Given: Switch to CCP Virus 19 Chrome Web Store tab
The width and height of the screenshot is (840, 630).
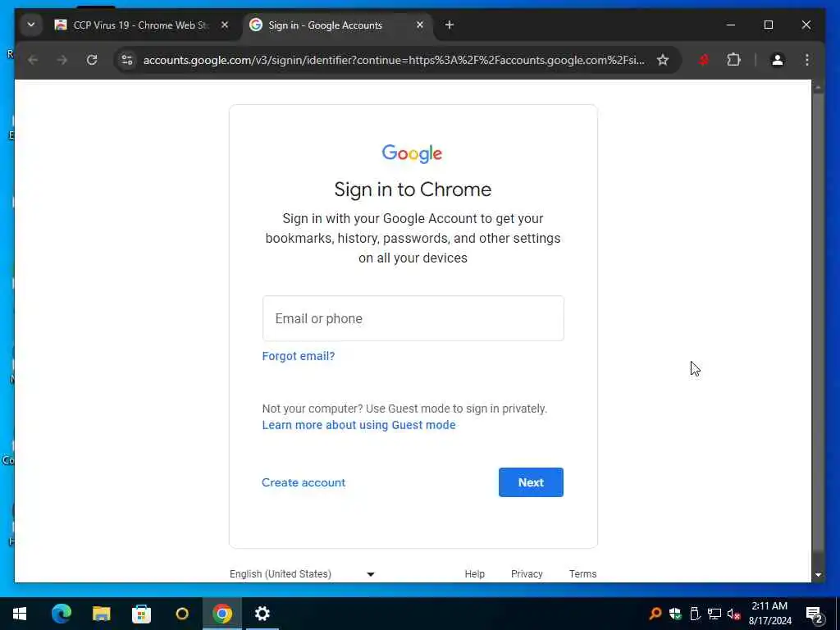Looking at the screenshot, I should [141, 25].
